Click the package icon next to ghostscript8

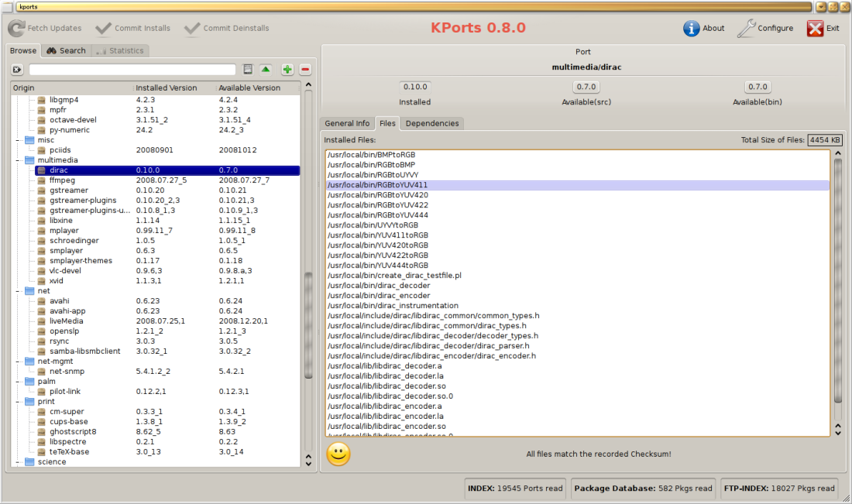[x=41, y=432]
